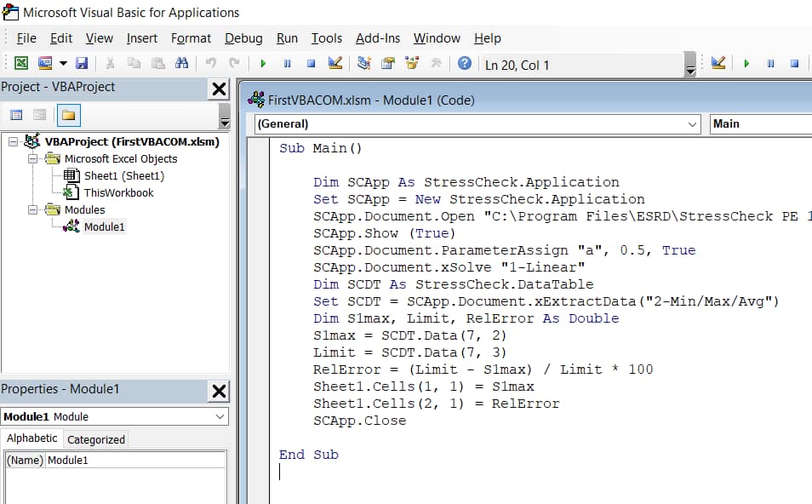Collapse the Modules folder in Project Explorer
The image size is (812, 504).
tap(32, 209)
